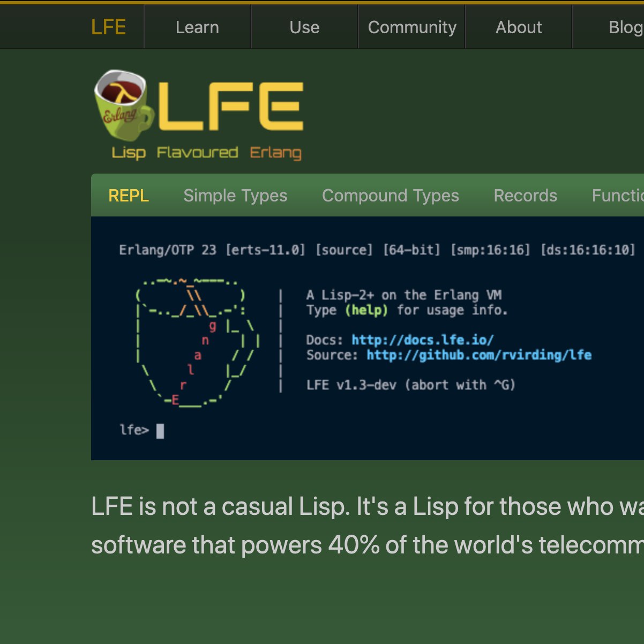
Task: Click the (help) keyword in terminal
Action: click(x=366, y=310)
